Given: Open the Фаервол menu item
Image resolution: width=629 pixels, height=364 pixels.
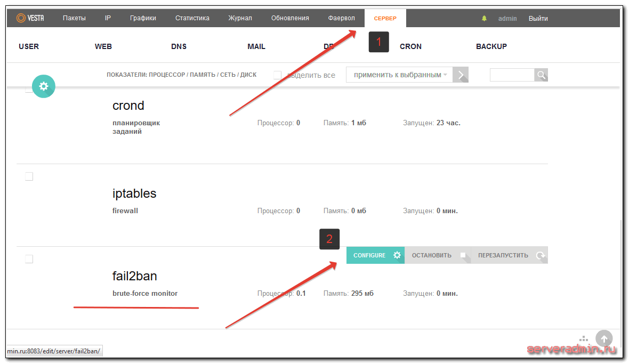Looking at the screenshot, I should [341, 18].
